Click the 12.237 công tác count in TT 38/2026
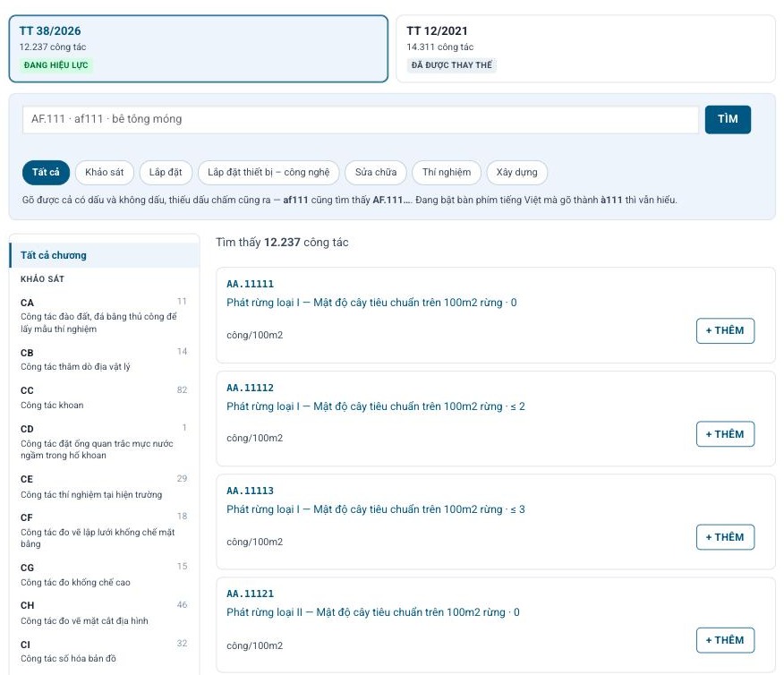 click(53, 47)
